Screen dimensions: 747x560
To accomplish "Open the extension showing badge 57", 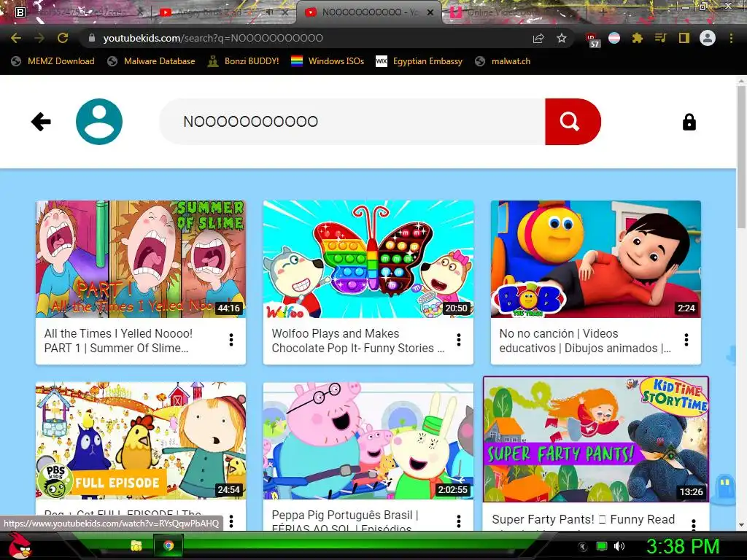I will tap(592, 39).
